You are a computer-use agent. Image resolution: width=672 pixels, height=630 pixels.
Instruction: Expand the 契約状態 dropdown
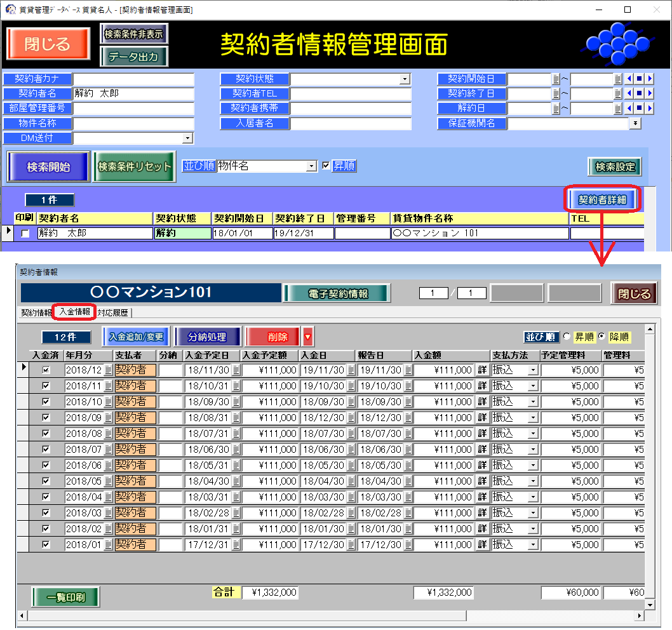click(405, 79)
